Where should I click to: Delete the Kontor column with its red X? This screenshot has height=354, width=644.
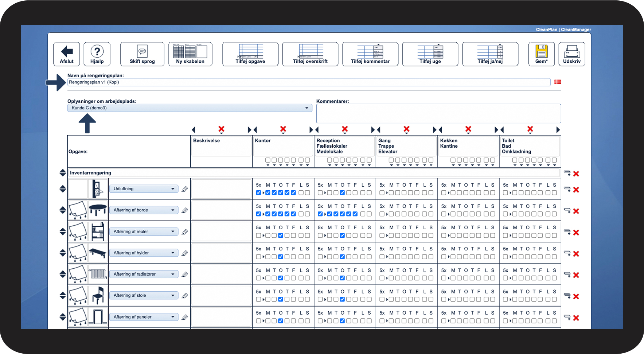click(283, 129)
